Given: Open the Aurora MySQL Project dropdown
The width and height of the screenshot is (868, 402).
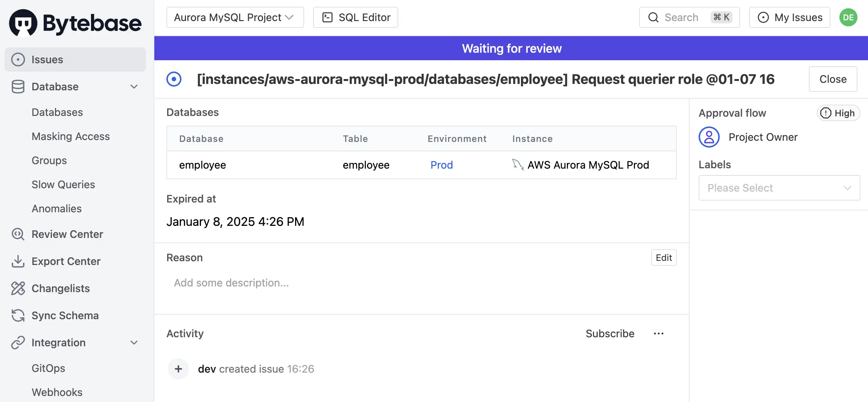Looking at the screenshot, I should click(235, 17).
